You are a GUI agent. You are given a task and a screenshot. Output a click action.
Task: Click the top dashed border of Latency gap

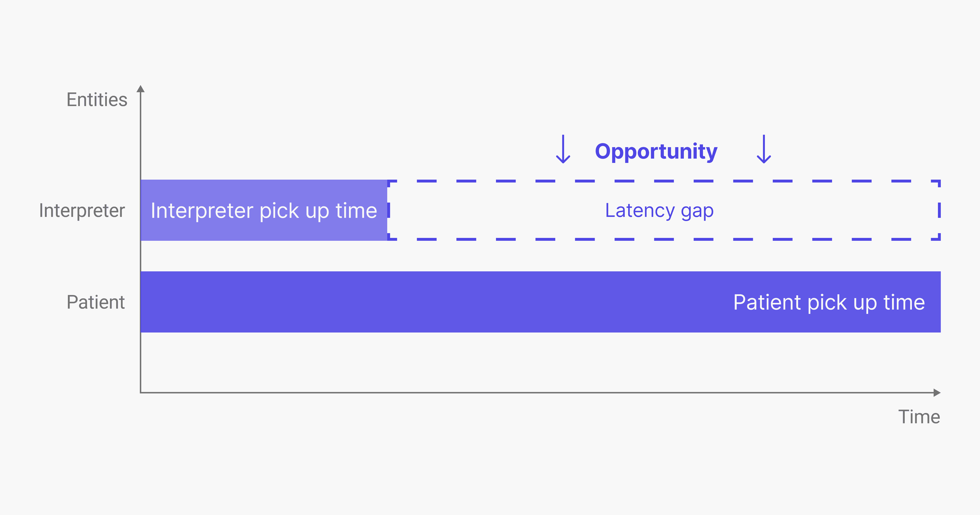(664, 181)
